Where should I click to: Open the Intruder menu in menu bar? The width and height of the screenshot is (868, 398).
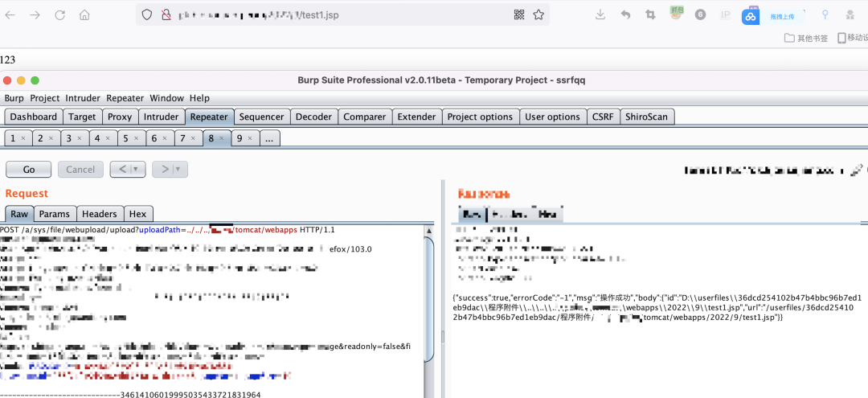pyautogui.click(x=83, y=98)
